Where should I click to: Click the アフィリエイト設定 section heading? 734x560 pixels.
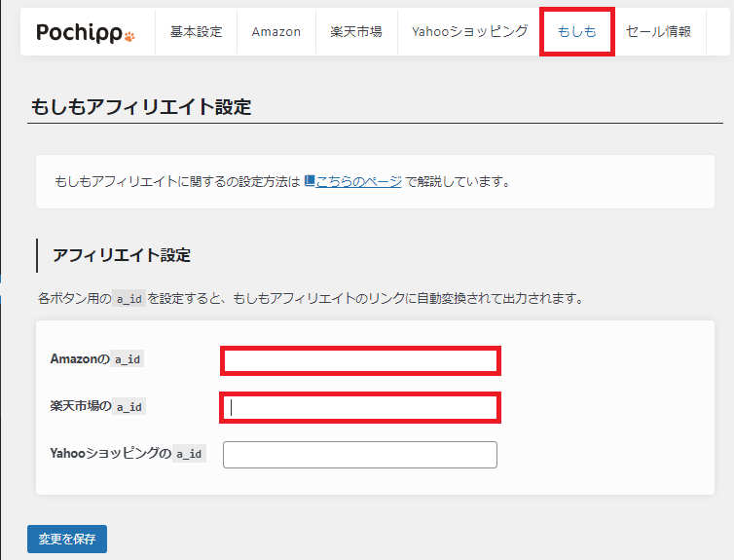click(x=122, y=255)
